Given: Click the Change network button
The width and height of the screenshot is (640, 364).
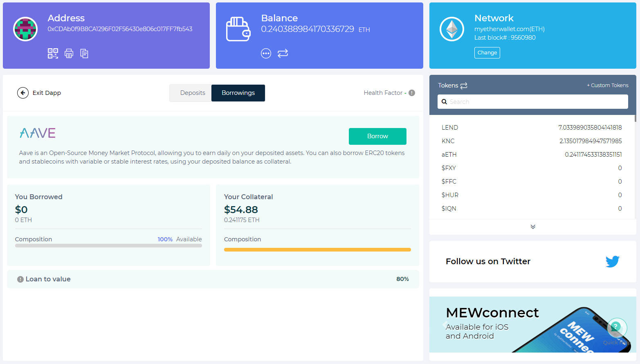Looking at the screenshot, I should tap(487, 53).
